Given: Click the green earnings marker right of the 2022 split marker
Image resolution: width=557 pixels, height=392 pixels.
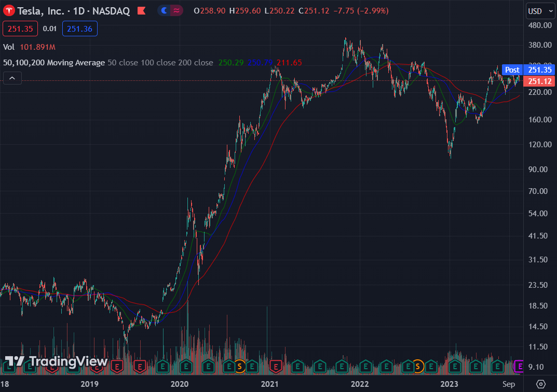Looking at the screenshot, I should [x=431, y=366].
